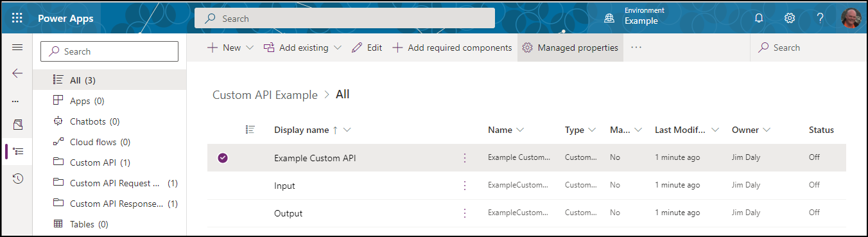
Task: Click the Edit command
Action: [x=367, y=48]
